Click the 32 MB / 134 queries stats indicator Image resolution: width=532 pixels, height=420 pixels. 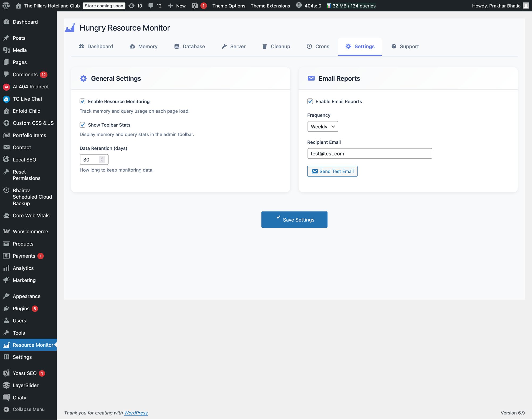point(351,6)
